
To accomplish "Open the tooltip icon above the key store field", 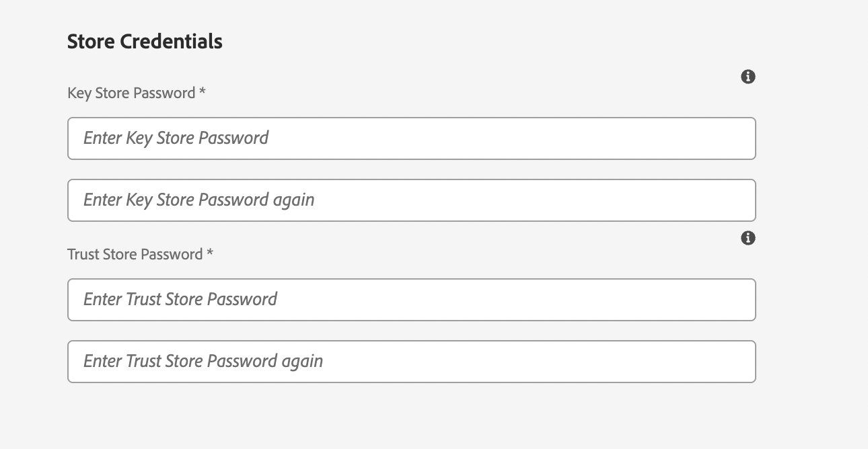I will click(748, 77).
